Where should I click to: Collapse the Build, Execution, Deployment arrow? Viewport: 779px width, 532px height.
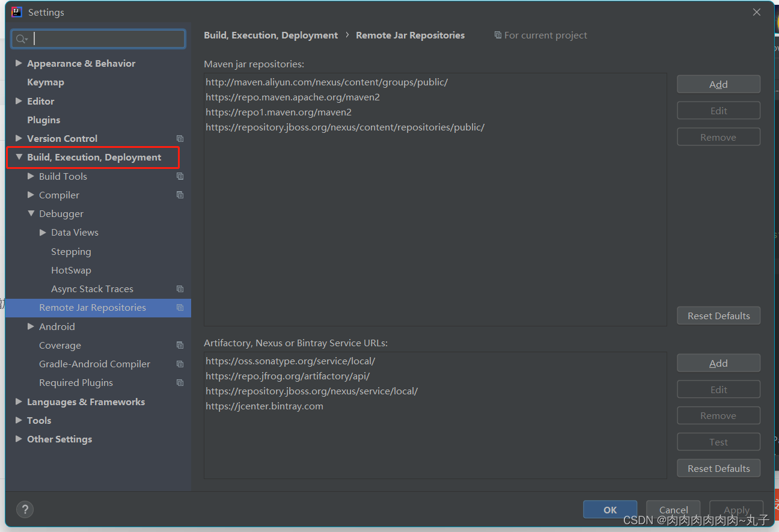[19, 157]
